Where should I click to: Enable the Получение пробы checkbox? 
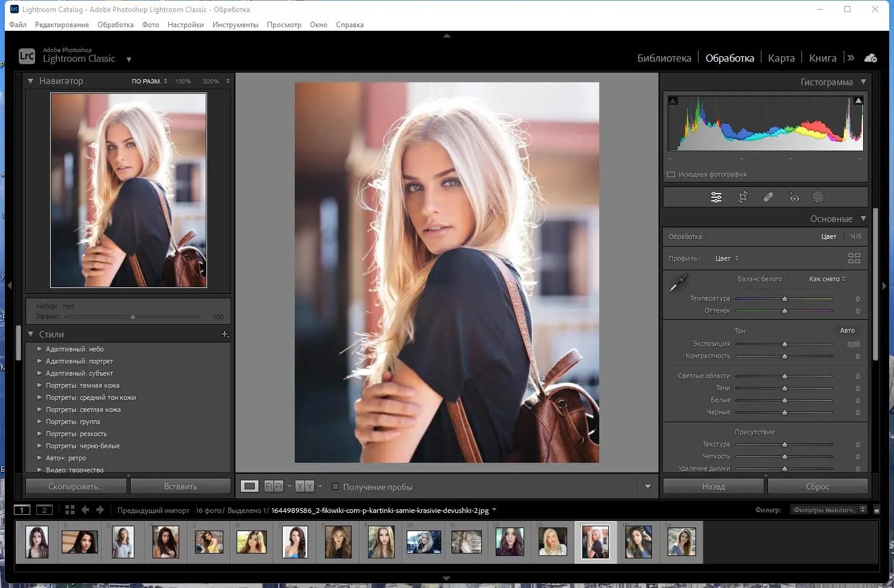click(335, 486)
